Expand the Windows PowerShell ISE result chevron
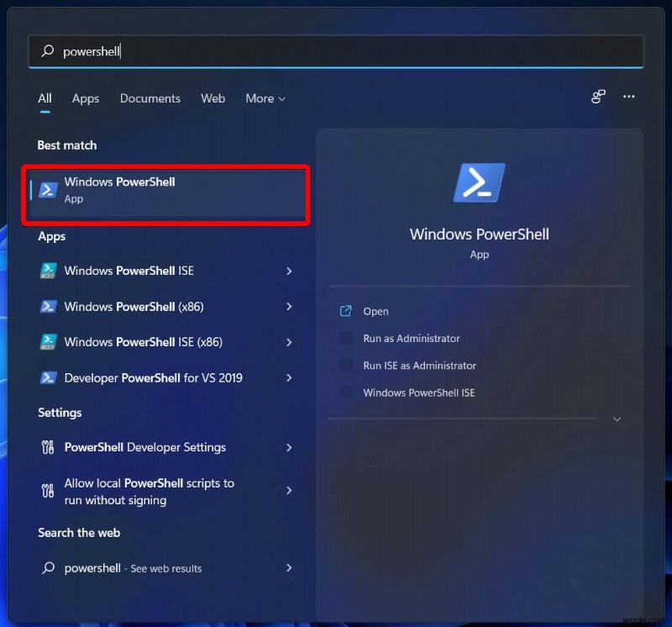 289,271
